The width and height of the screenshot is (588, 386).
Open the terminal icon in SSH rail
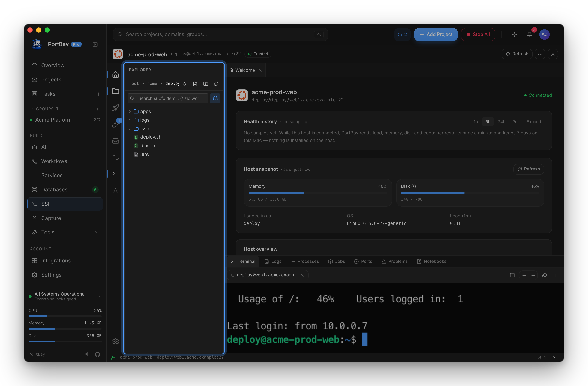tap(115, 174)
